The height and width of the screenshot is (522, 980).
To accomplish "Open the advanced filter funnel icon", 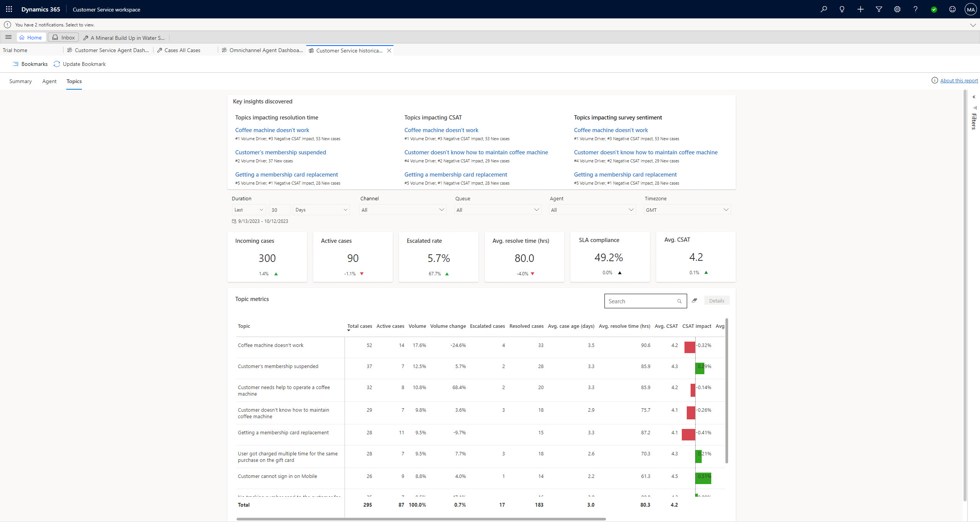I will [x=879, y=9].
